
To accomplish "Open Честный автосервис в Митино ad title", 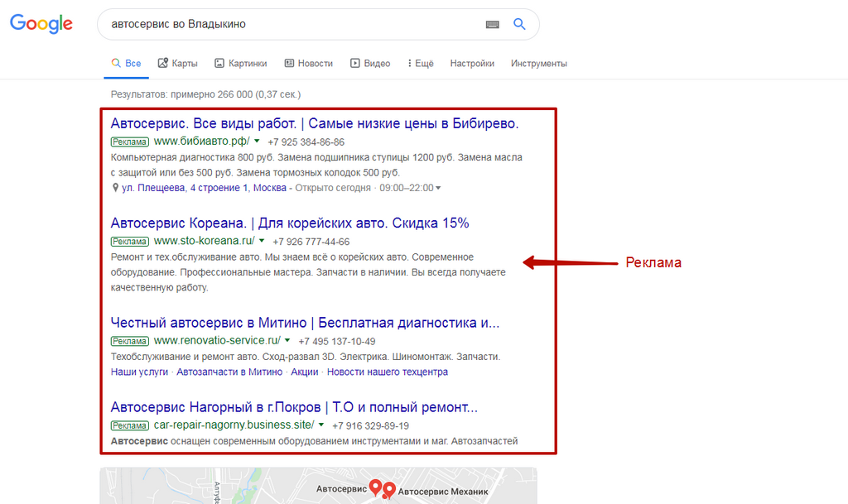I will (x=305, y=323).
